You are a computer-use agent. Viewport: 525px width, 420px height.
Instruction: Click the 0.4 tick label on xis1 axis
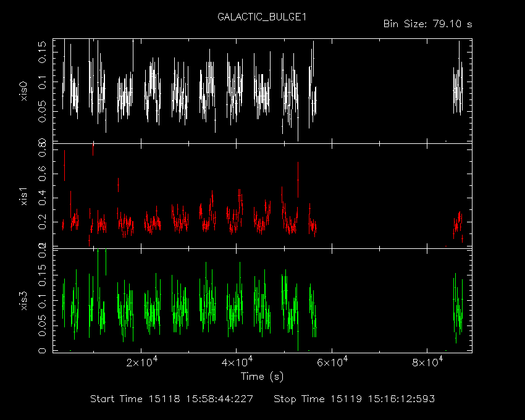click(42, 198)
